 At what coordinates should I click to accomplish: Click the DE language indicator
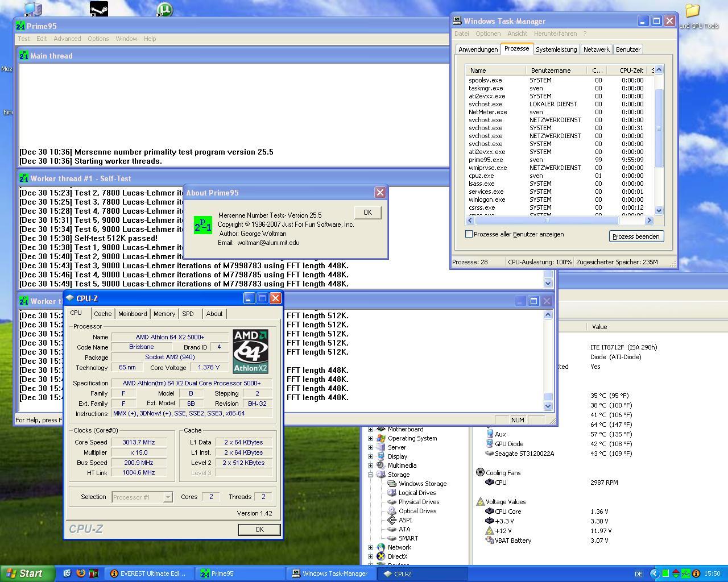pos(639,574)
